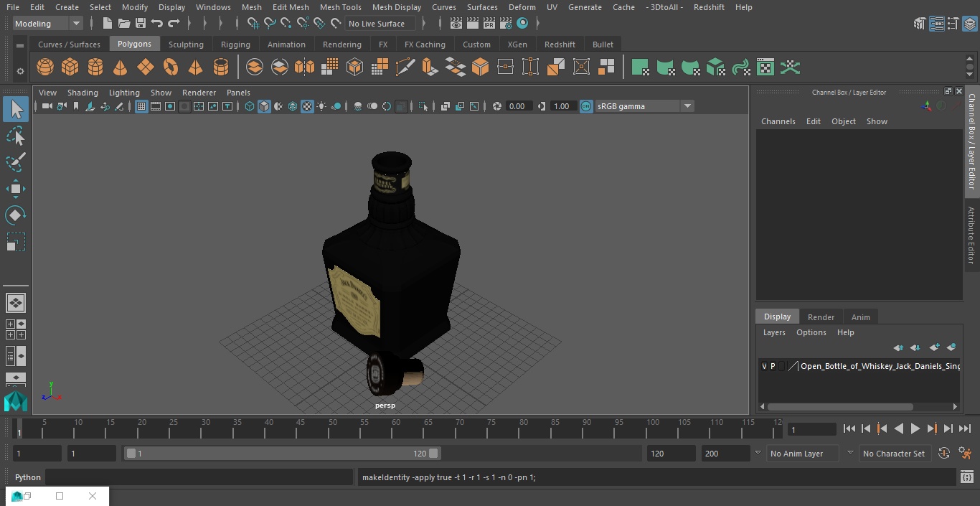
Task: Go to the start of playback range
Action: (849, 428)
